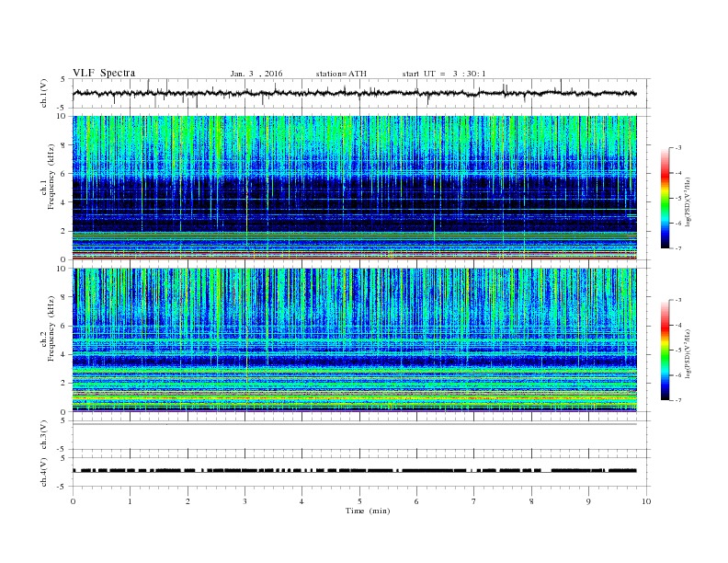
Task: Select the date text "Jan. 3 , 2016"
Action: (256, 74)
